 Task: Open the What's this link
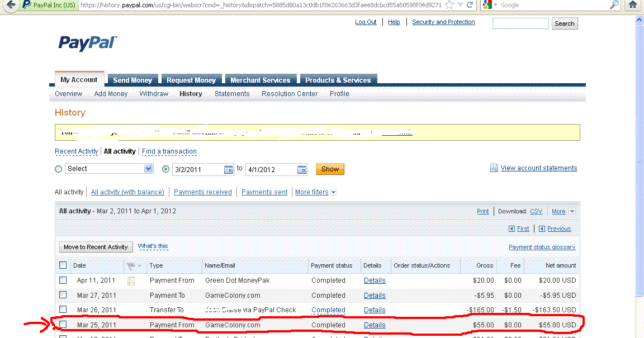153,246
